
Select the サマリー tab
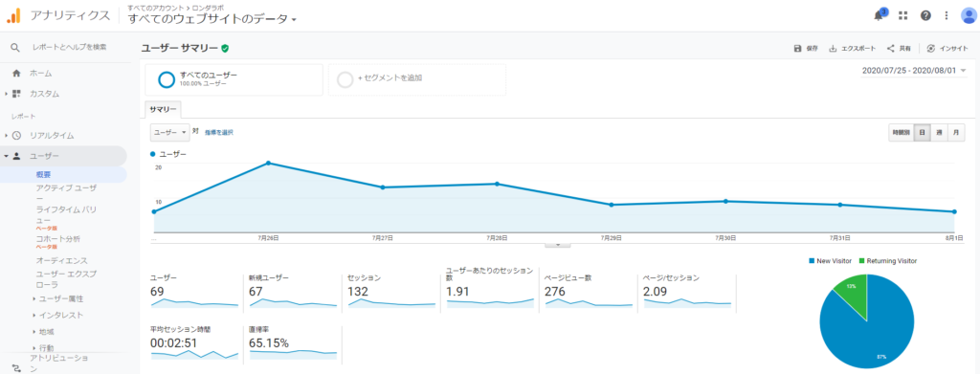coord(163,109)
